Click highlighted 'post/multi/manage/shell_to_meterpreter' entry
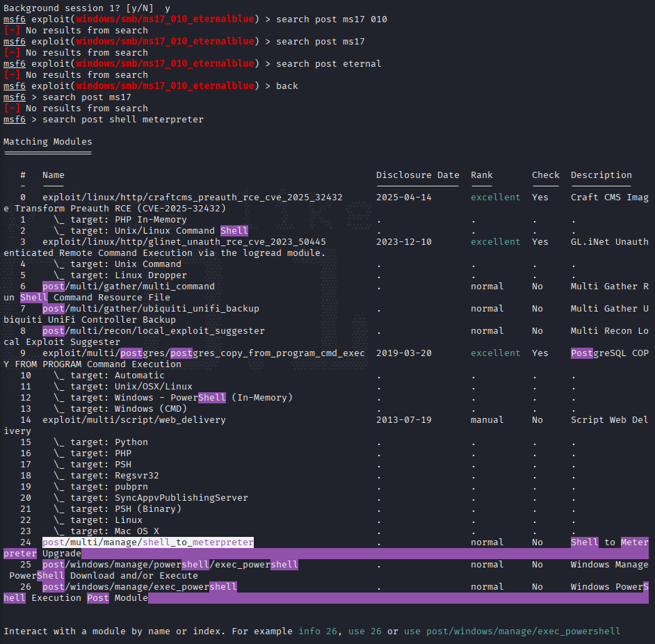Screen dimensions: 655x644 tap(148, 542)
